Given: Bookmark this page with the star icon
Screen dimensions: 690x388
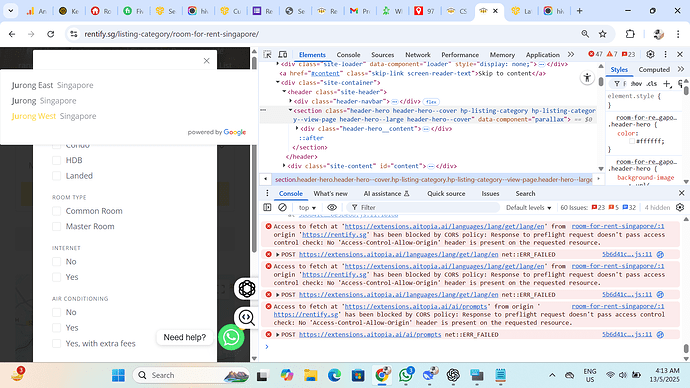Looking at the screenshot, I should (602, 34).
